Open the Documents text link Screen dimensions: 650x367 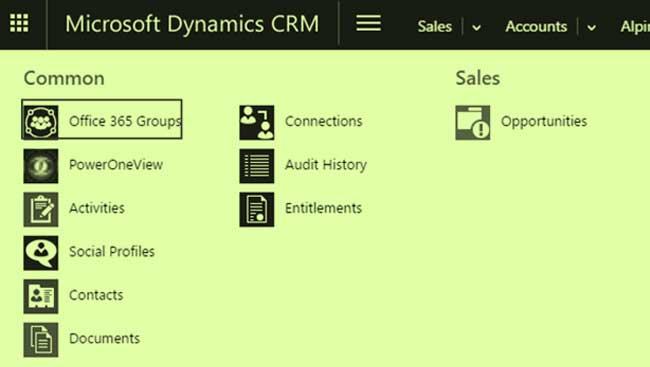[x=104, y=338]
